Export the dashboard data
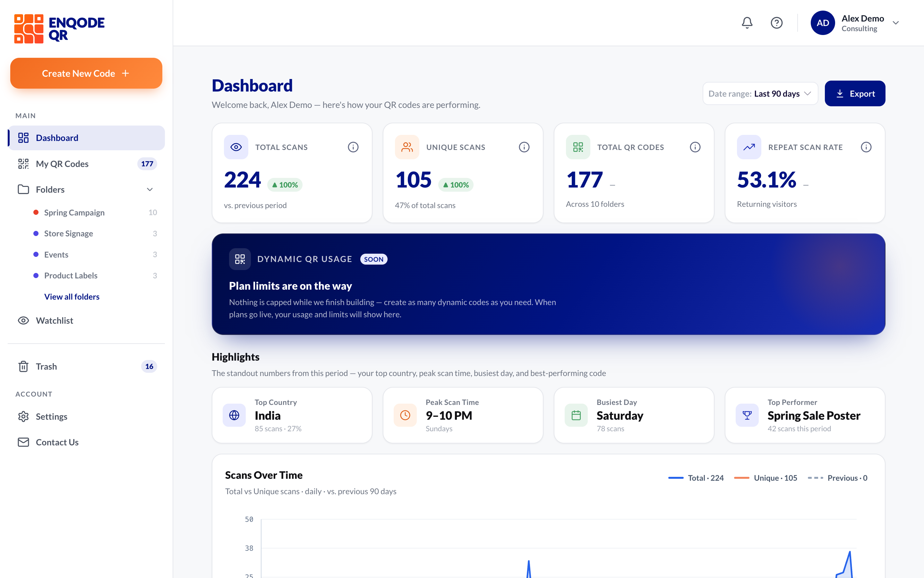The height and width of the screenshot is (578, 924). 855,94
